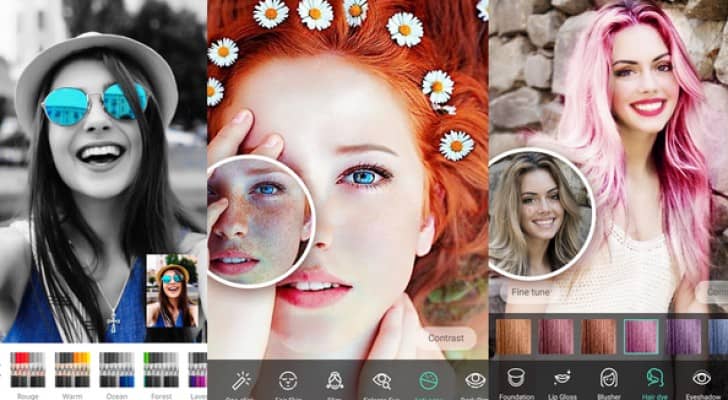This screenshot has width=728, height=400.
Task: Click the Contrast compare button
Action: 446,338
